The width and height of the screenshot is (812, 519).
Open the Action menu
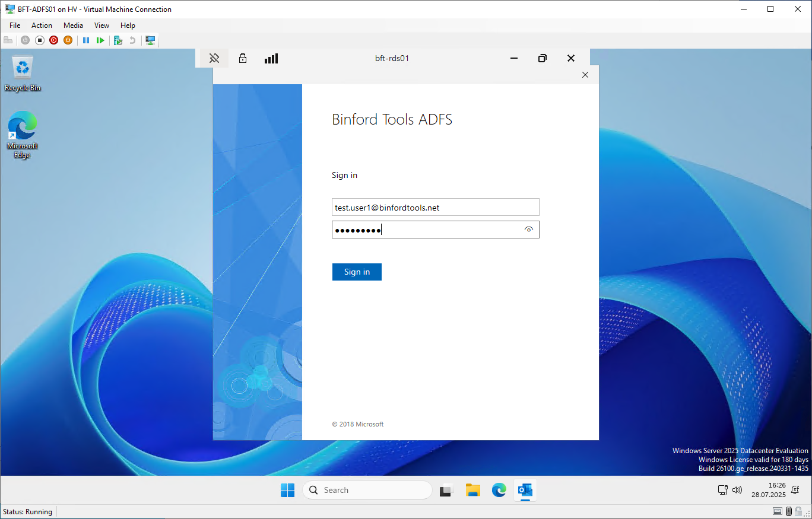[x=42, y=26]
